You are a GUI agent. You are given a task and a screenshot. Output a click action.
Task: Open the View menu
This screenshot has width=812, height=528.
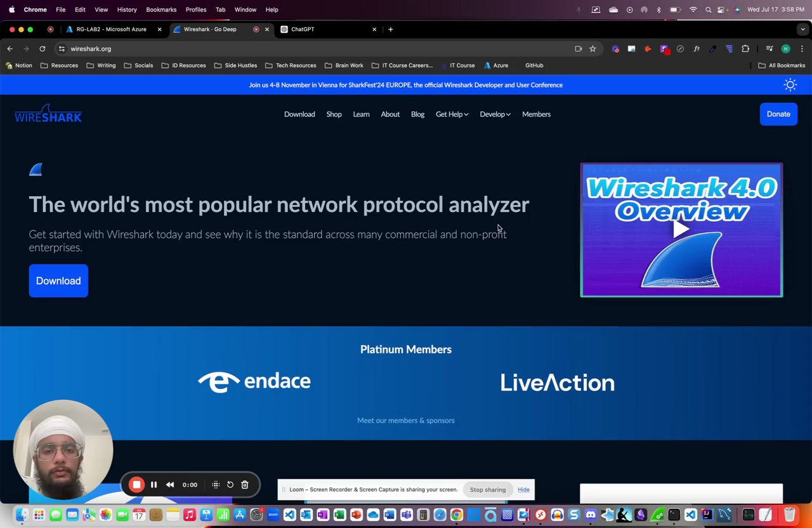click(x=101, y=10)
